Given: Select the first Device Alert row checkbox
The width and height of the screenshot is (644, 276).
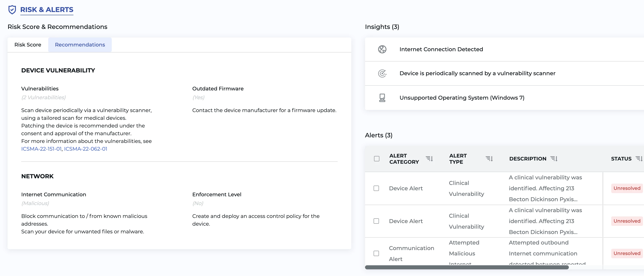Looking at the screenshot, I should 376,188.
